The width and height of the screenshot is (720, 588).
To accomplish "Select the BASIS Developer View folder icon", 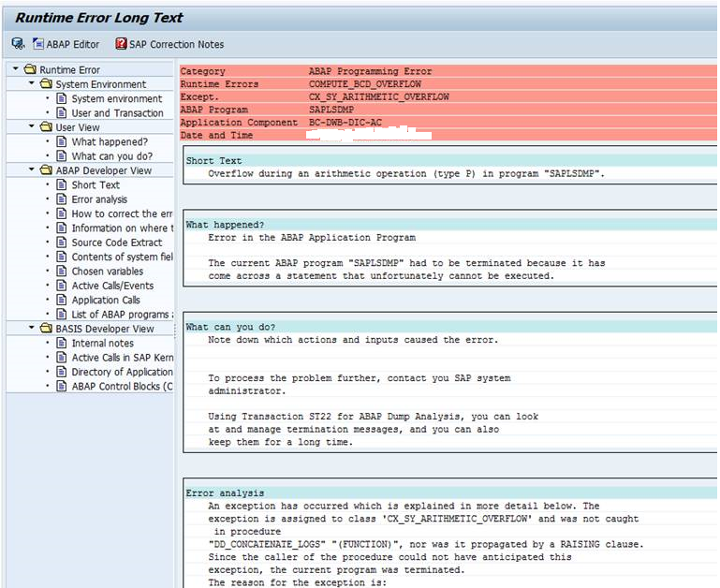I will (47, 328).
